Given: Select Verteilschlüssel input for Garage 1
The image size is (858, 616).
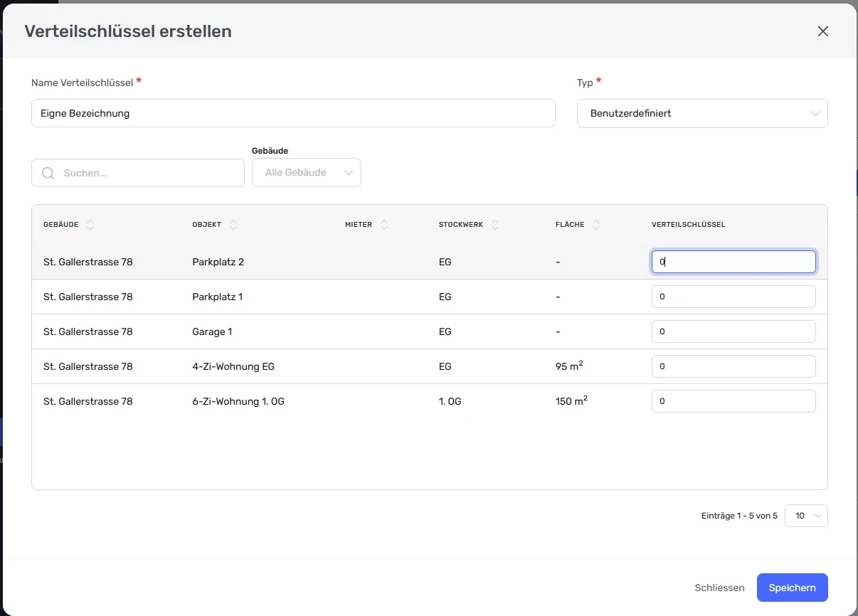Looking at the screenshot, I should click(x=733, y=331).
